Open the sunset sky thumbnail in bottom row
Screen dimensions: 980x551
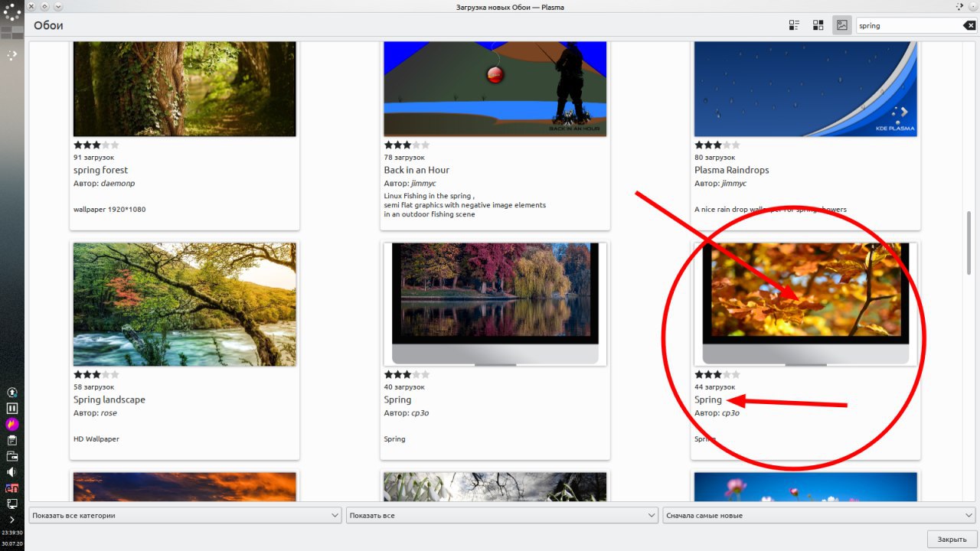tap(185, 487)
